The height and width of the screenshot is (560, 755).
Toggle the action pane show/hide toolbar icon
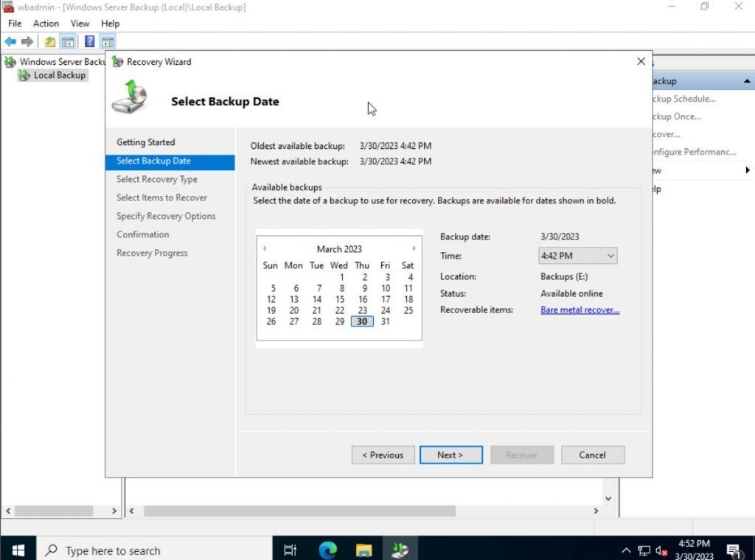tap(107, 41)
